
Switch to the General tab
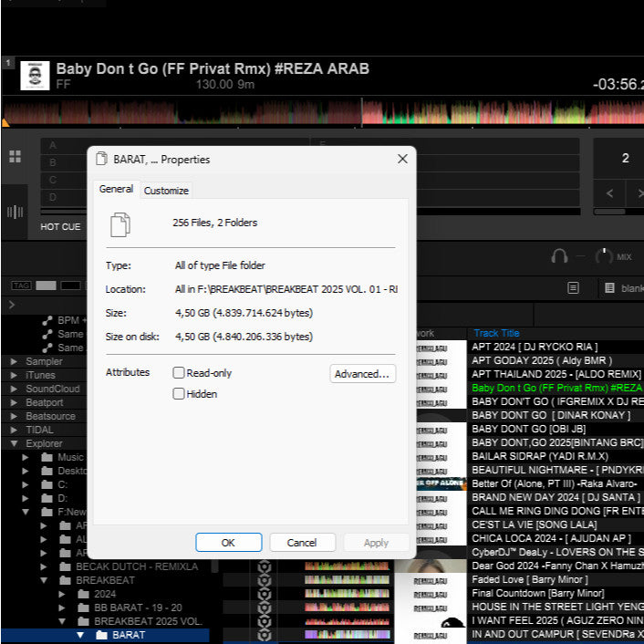[x=116, y=189]
